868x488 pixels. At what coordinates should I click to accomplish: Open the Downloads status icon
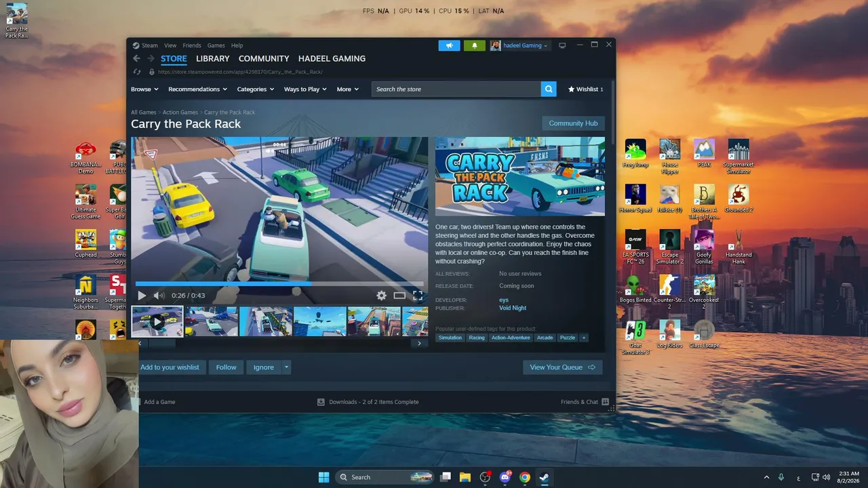(x=321, y=402)
